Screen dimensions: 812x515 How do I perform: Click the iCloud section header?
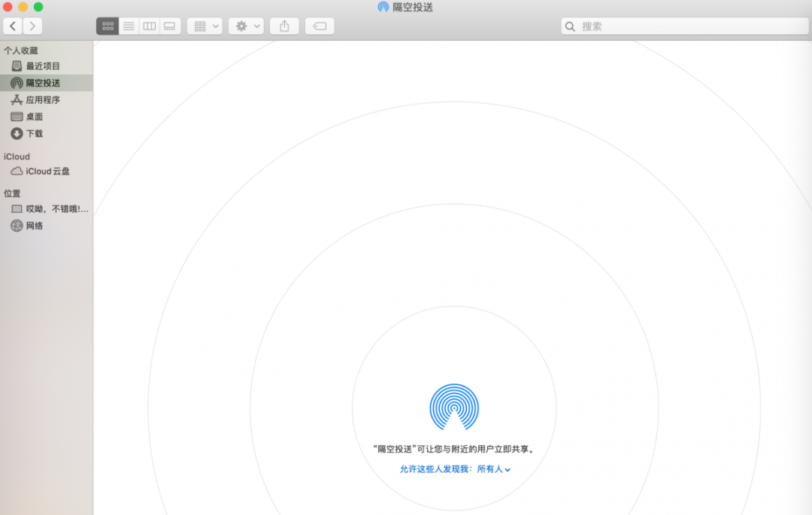[x=17, y=156]
